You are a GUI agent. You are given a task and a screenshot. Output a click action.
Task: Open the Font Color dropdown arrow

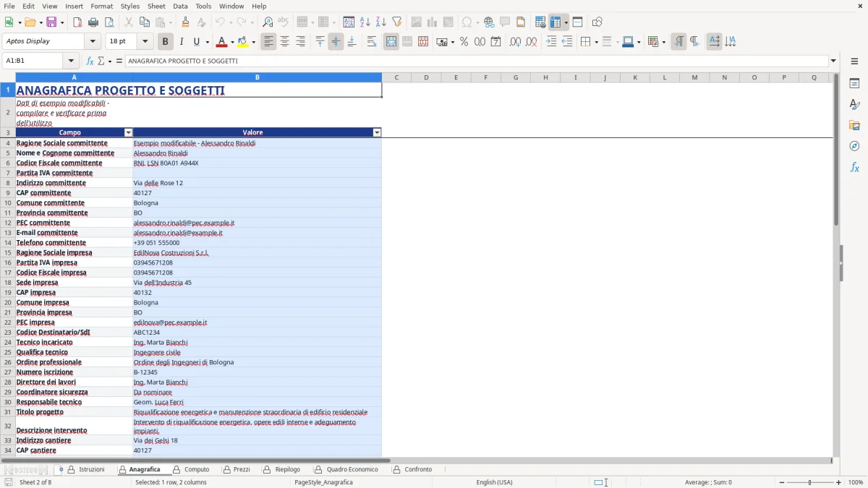[232, 42]
